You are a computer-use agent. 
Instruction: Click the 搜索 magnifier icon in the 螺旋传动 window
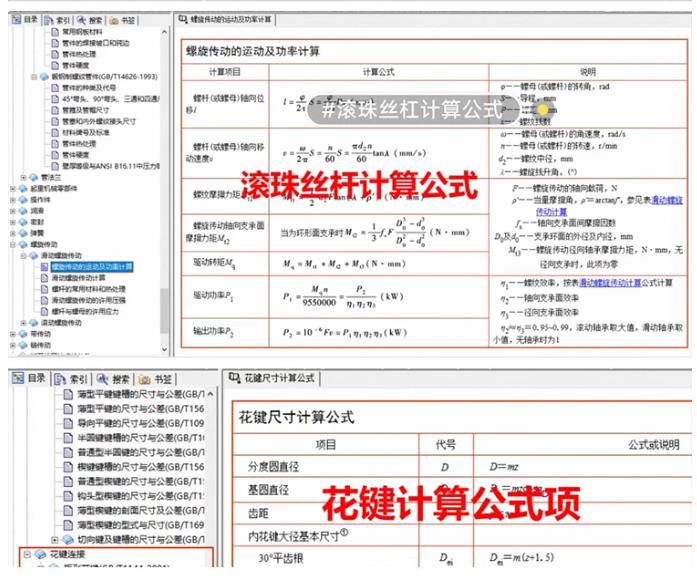coord(81,20)
